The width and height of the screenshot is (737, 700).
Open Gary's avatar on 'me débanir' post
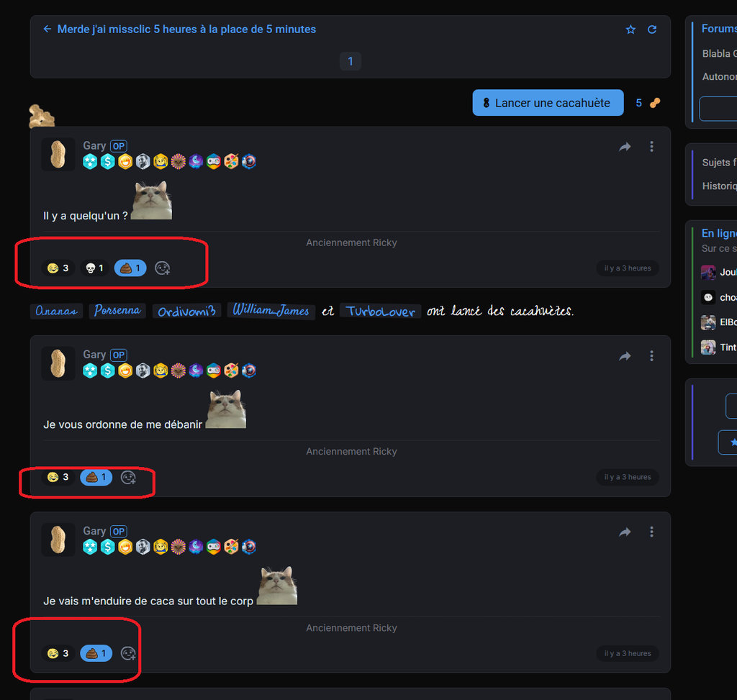[58, 363]
